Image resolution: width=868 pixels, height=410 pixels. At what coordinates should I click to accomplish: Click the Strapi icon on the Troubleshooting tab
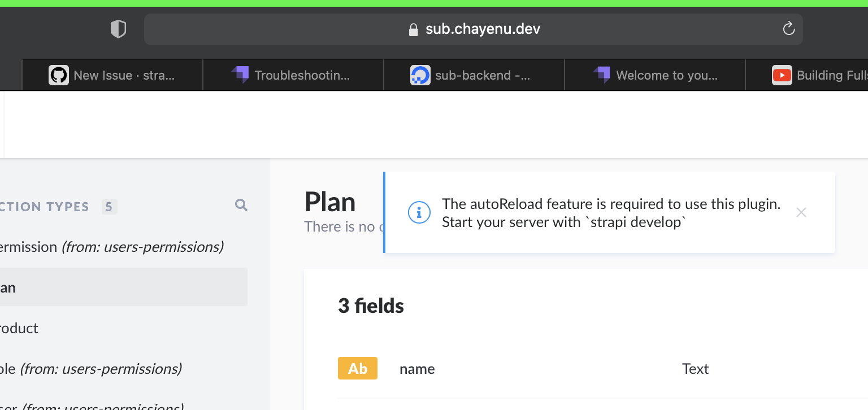[x=240, y=75]
